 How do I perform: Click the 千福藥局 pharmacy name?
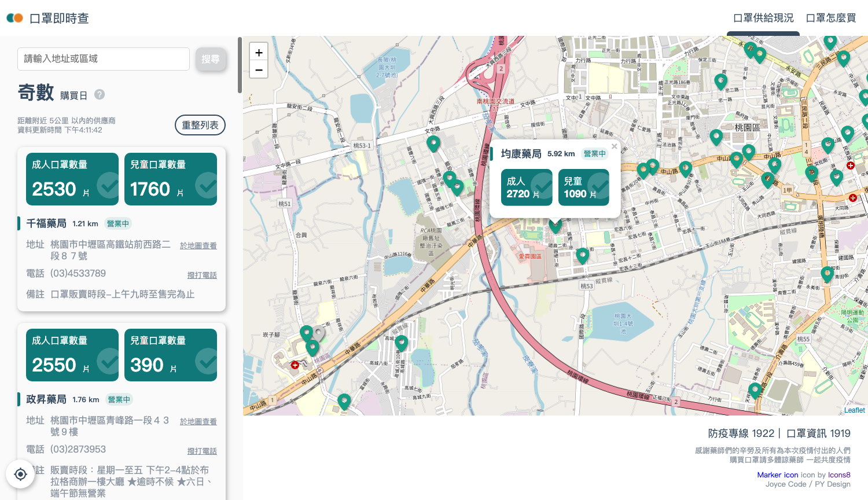coord(46,223)
